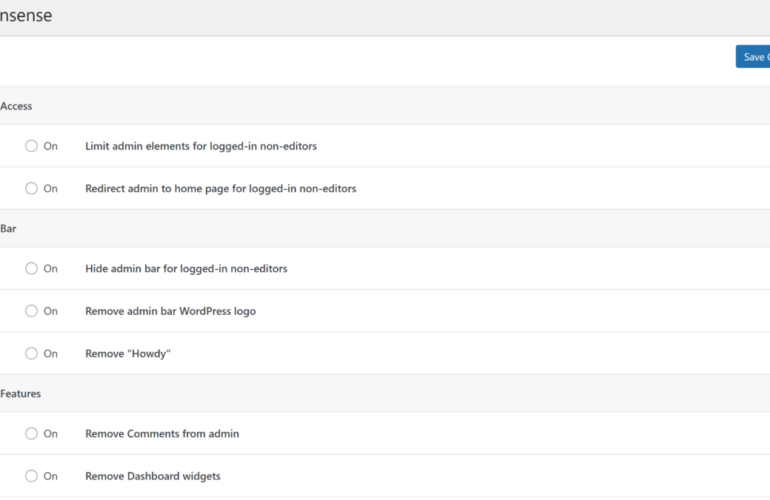Turn on Redirect admin to home page option
770x500 pixels.
coord(32,188)
